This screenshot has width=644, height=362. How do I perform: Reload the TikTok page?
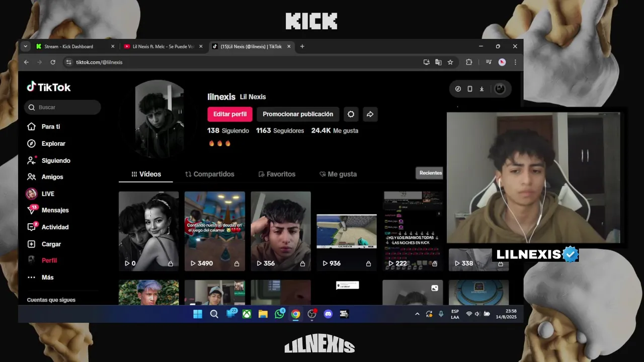(x=53, y=62)
